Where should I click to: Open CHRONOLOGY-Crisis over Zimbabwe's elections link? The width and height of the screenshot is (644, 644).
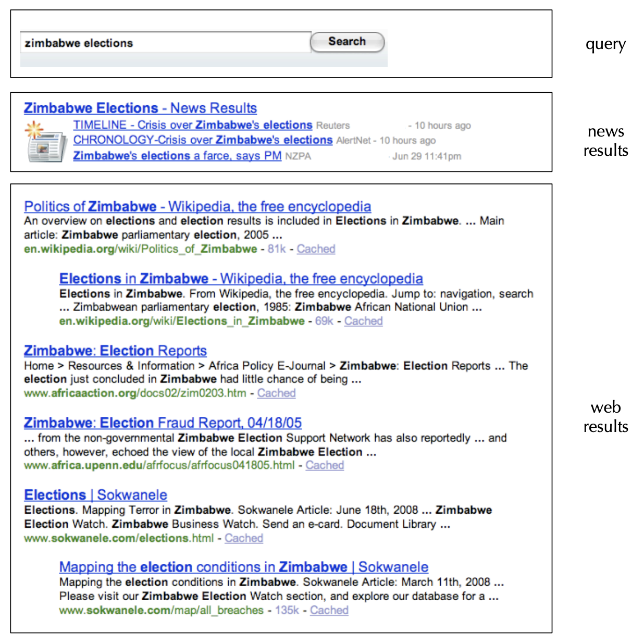coord(203,140)
